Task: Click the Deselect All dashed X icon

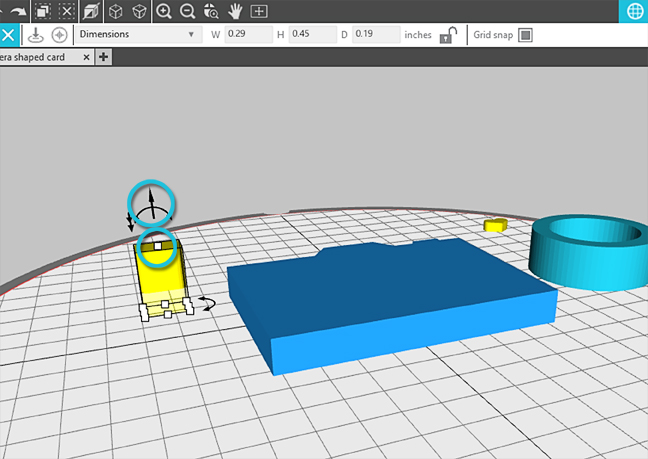Action: pyautogui.click(x=67, y=11)
